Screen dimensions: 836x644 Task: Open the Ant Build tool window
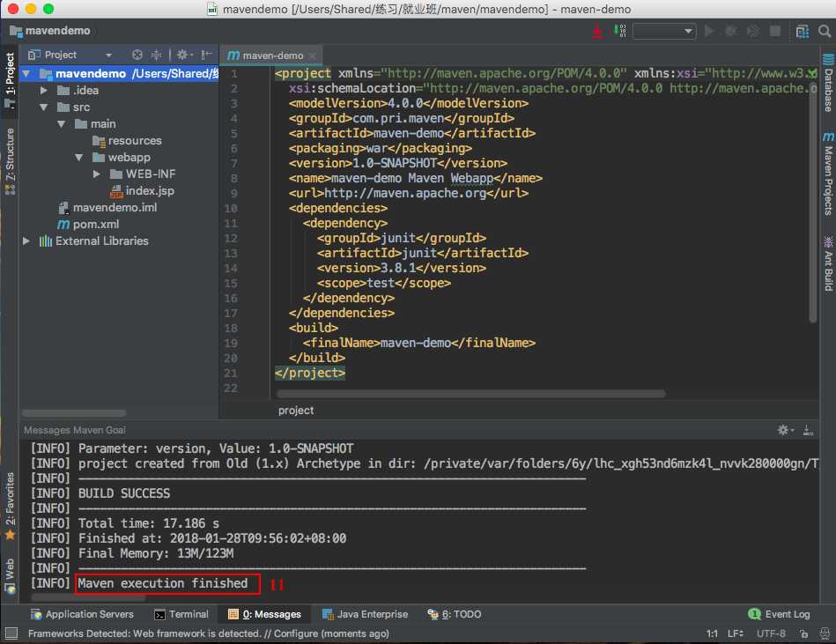[828, 264]
